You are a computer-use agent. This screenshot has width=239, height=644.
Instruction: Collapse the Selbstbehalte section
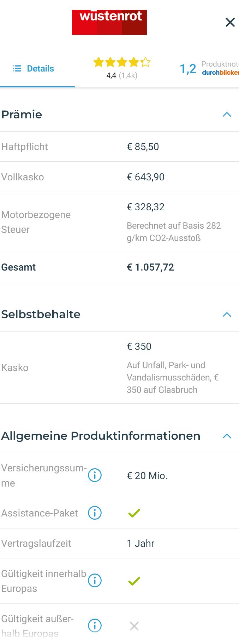click(x=227, y=314)
